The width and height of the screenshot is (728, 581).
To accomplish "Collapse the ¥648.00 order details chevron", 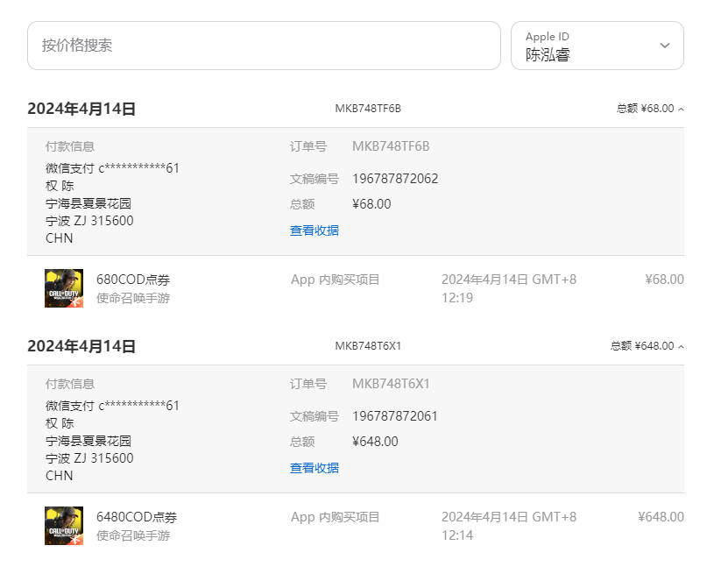I will [681, 347].
